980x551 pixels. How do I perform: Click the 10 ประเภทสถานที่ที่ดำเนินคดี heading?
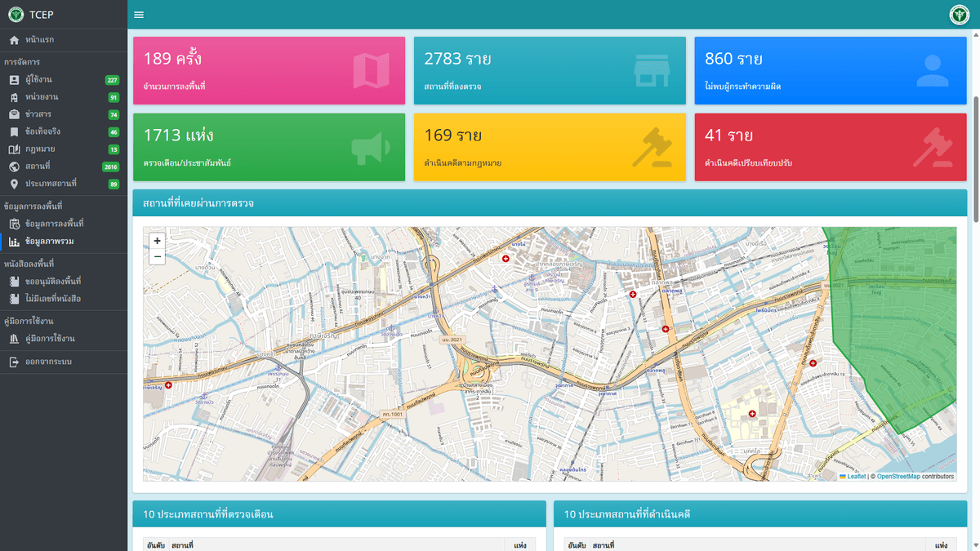[627, 514]
